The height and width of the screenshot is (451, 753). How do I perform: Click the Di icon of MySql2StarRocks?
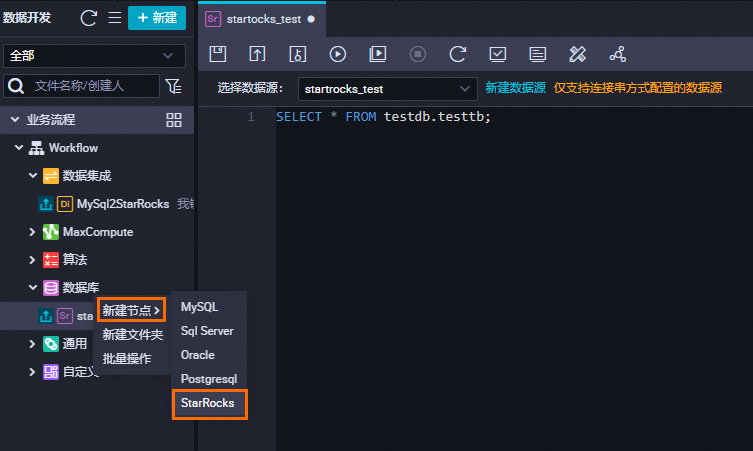(x=65, y=204)
